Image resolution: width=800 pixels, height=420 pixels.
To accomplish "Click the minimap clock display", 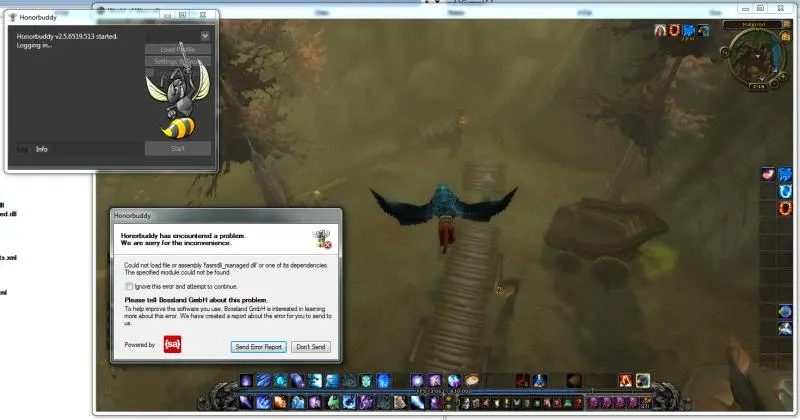I will 759,87.
